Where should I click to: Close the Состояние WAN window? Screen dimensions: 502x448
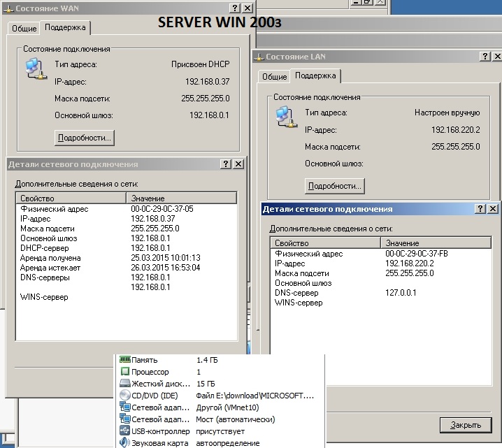tap(248, 8)
